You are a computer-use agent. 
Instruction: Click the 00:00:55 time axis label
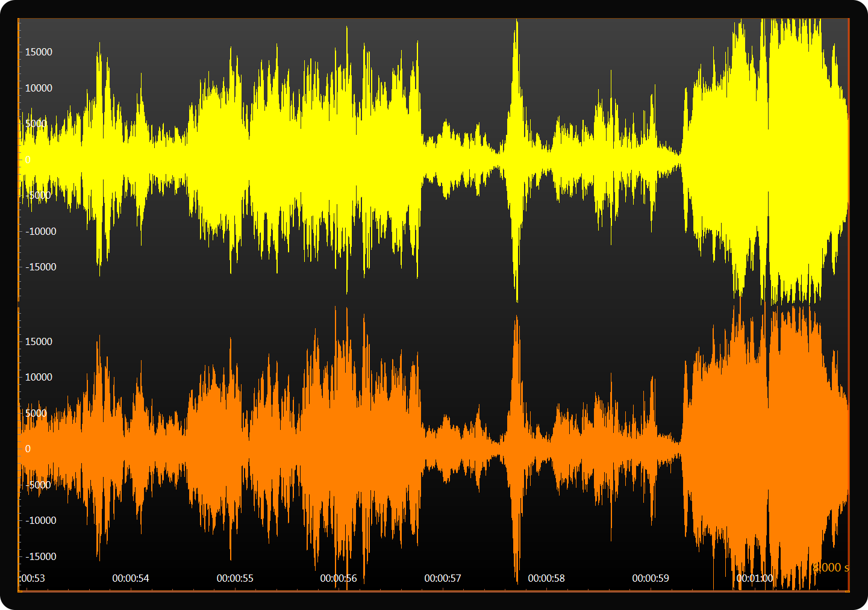tap(235, 578)
